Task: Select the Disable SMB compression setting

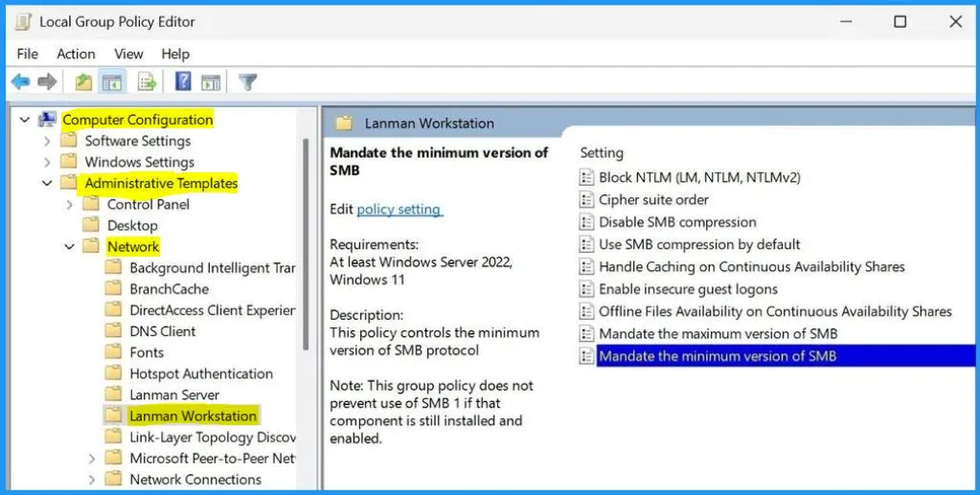Action: point(677,222)
